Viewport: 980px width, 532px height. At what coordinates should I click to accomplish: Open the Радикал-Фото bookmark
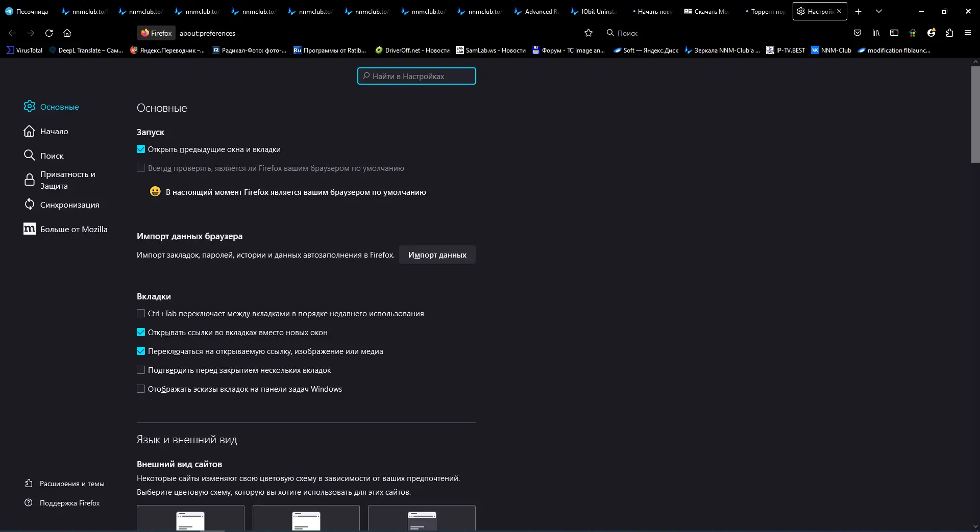[x=249, y=50]
